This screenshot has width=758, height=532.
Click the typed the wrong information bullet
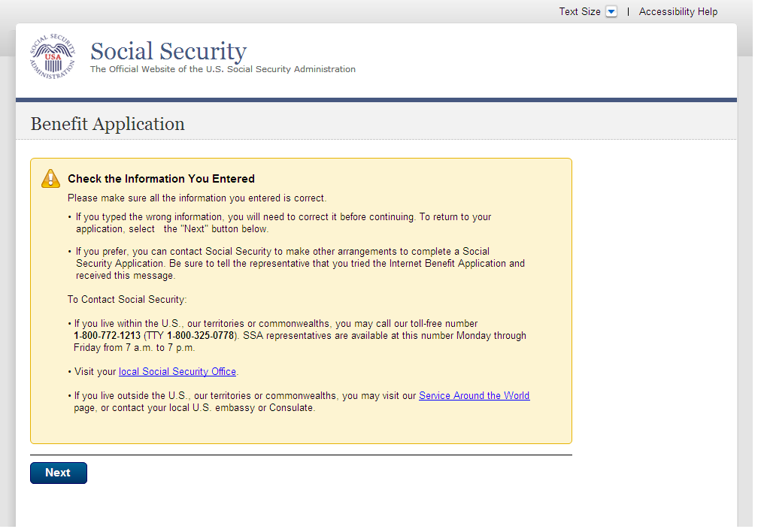[x=283, y=217]
